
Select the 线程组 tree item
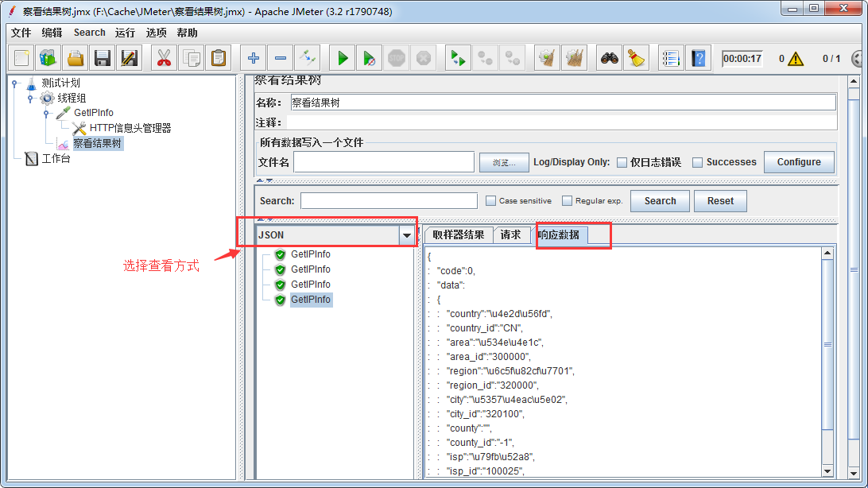pyautogui.click(x=72, y=98)
